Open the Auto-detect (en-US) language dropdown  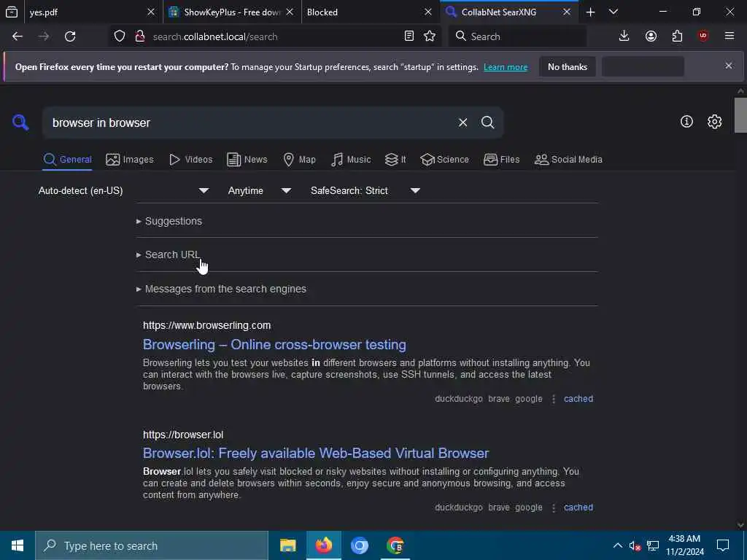click(x=123, y=191)
